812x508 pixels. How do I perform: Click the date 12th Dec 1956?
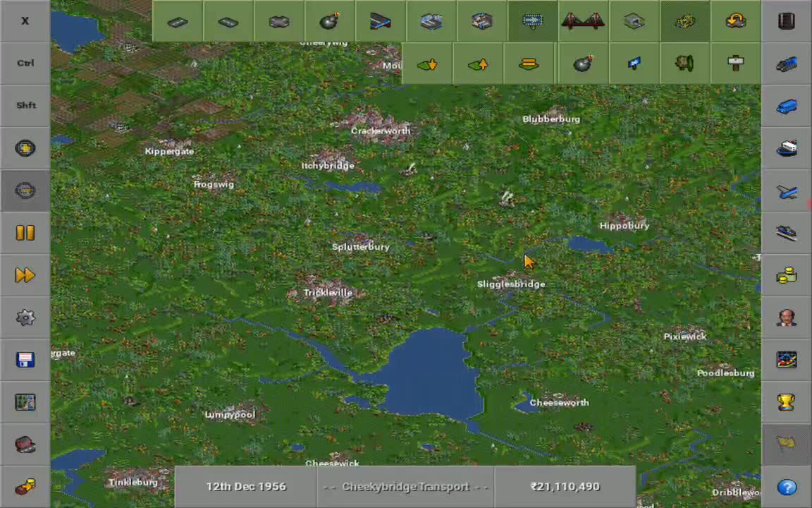tap(246, 487)
